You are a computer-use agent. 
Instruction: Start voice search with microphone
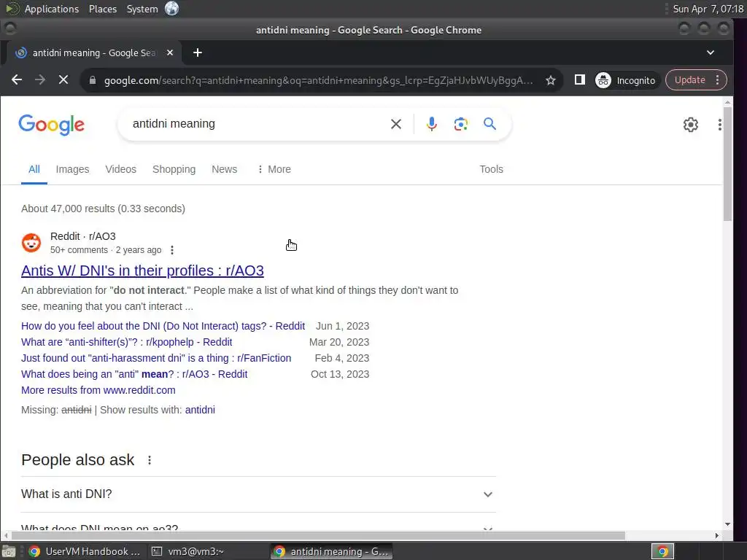[x=431, y=124]
